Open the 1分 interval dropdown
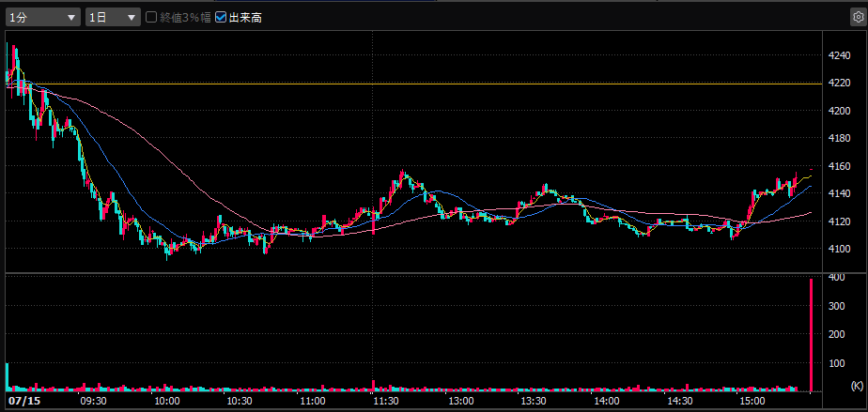This screenshot has width=868, height=412. click(x=43, y=17)
